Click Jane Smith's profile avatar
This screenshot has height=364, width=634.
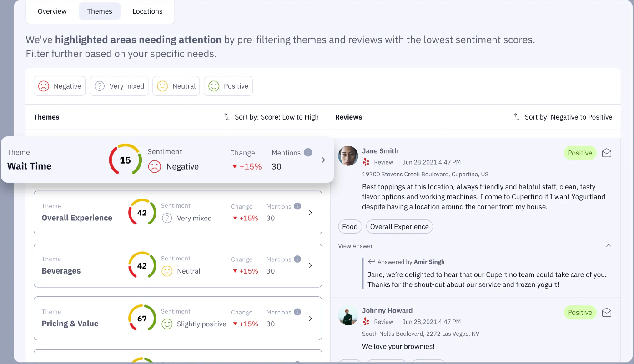348,155
